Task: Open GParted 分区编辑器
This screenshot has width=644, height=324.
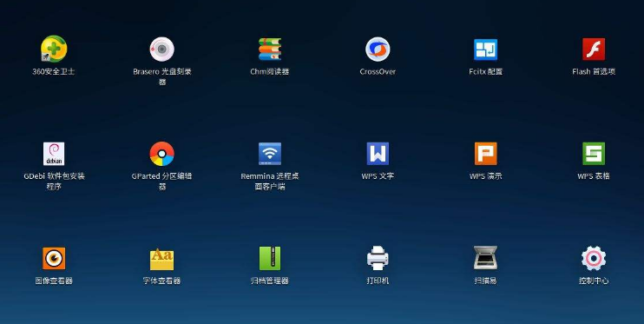Action: 161,154
